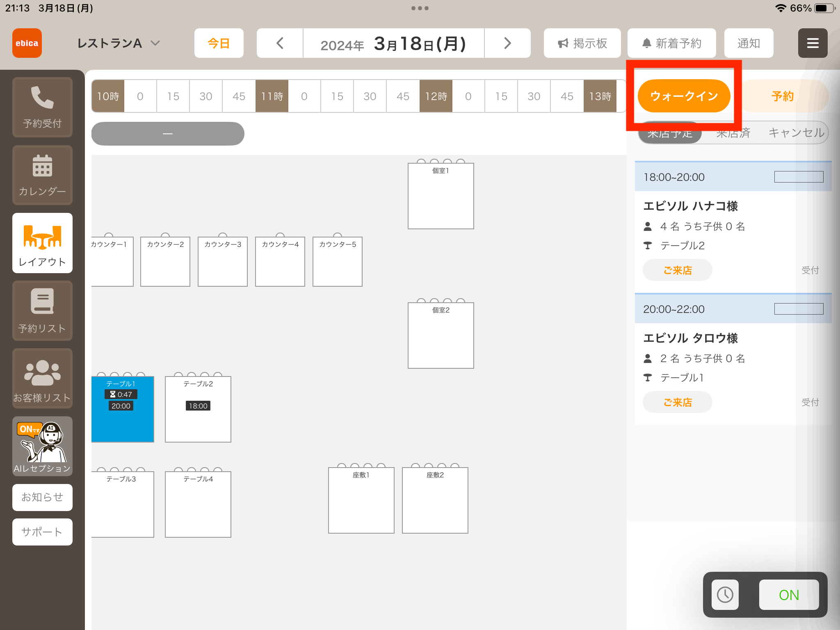Jump to 12時 on the timeline
Viewport: 840px width, 630px height.
point(436,96)
